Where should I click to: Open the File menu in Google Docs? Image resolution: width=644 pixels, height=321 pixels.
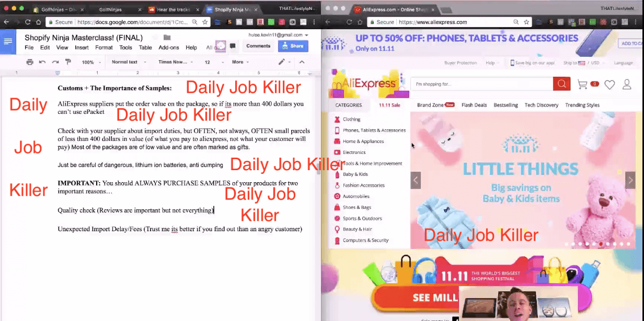click(x=29, y=47)
